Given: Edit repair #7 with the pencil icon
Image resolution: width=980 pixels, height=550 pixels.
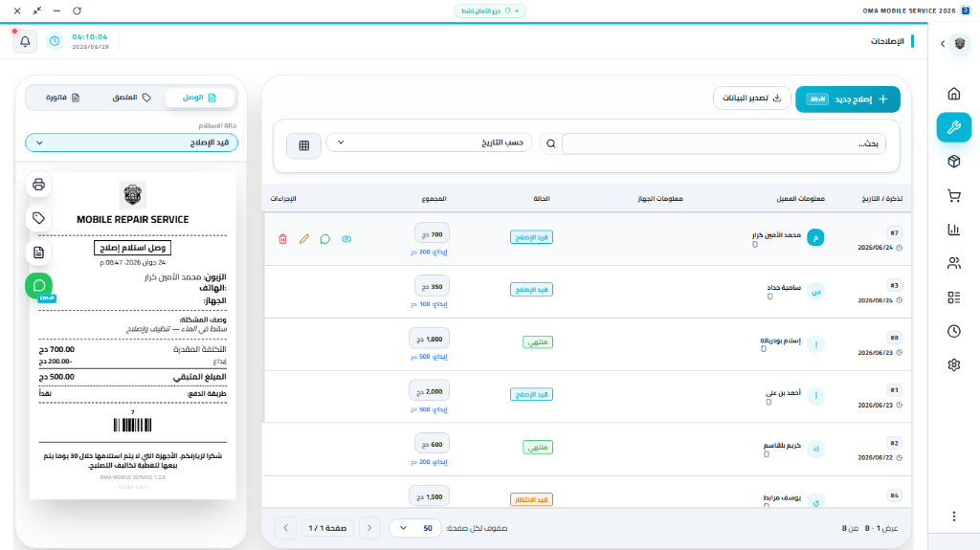Looking at the screenshot, I should pos(304,239).
